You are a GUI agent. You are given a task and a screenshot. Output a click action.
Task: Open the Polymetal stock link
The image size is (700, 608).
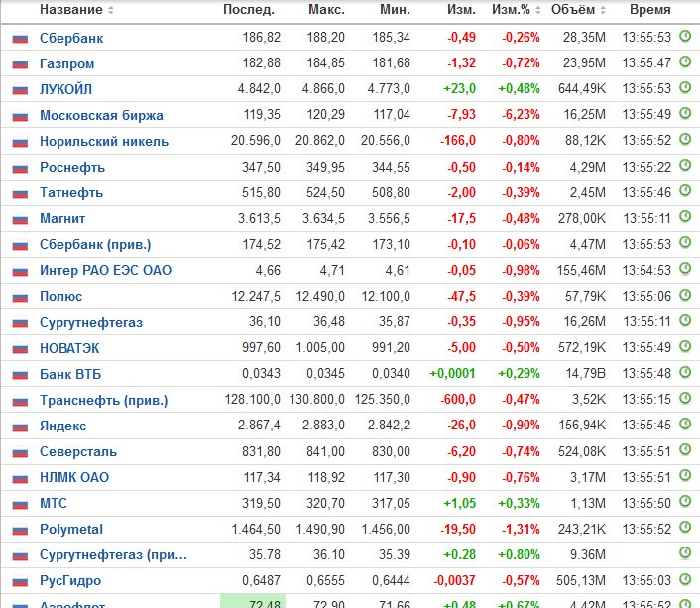pos(71,529)
